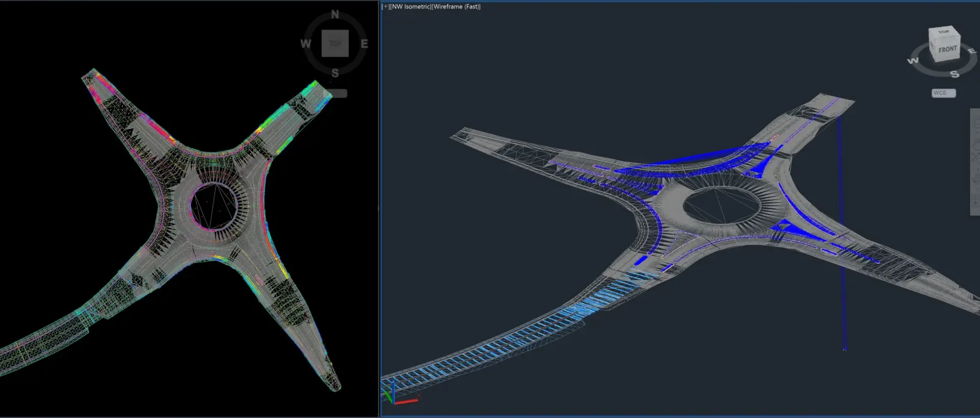Click the S compass letter in plan viewport
Viewport: 980px width, 418px height.
335,73
